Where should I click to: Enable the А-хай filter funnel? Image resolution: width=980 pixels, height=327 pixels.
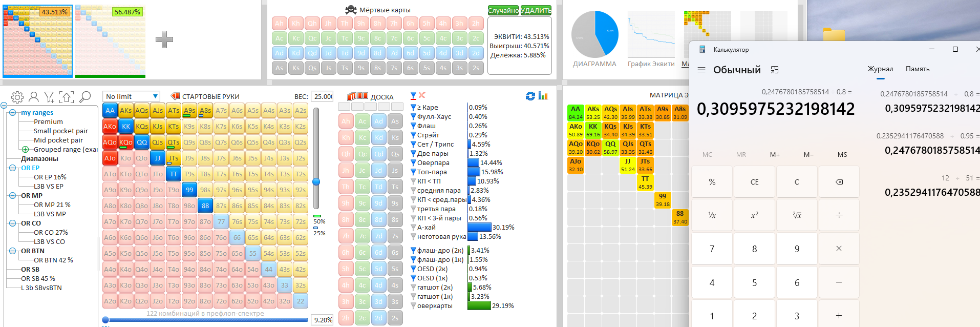(x=413, y=228)
